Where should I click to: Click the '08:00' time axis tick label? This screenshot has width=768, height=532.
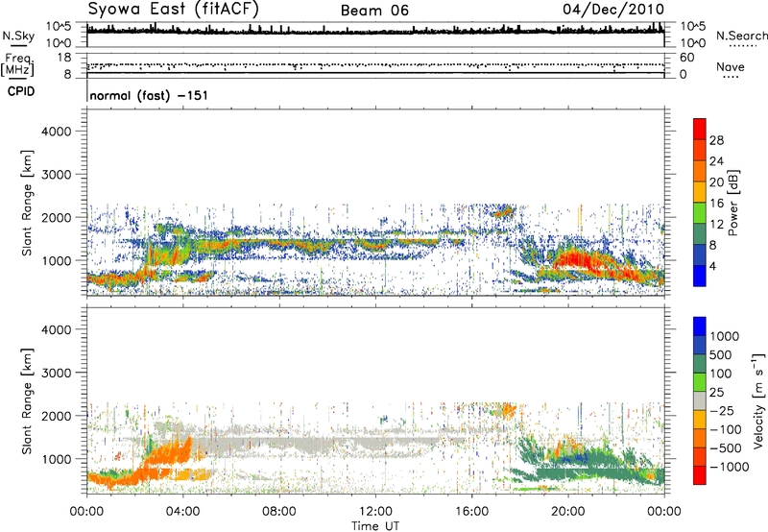coord(279,512)
